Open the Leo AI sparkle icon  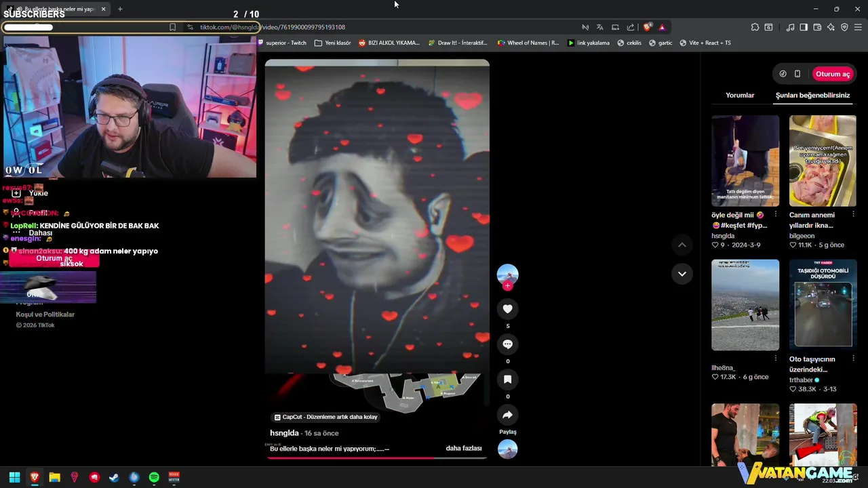tap(831, 27)
